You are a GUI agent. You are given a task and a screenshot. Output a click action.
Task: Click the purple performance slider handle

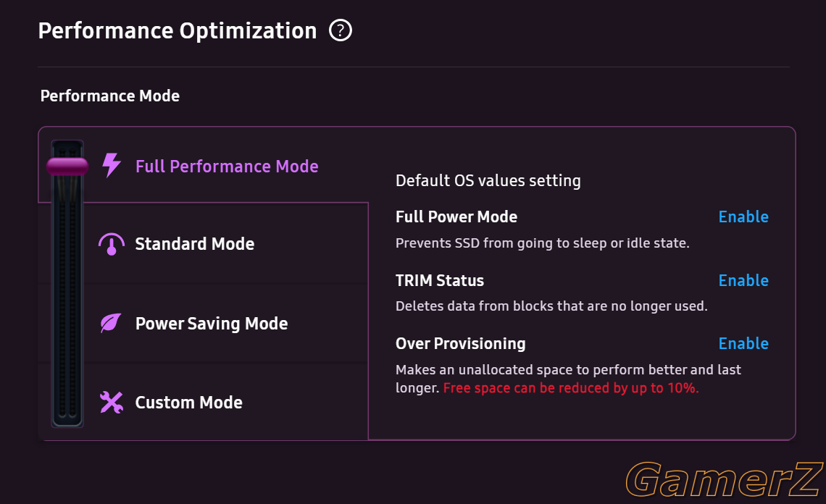(67, 167)
